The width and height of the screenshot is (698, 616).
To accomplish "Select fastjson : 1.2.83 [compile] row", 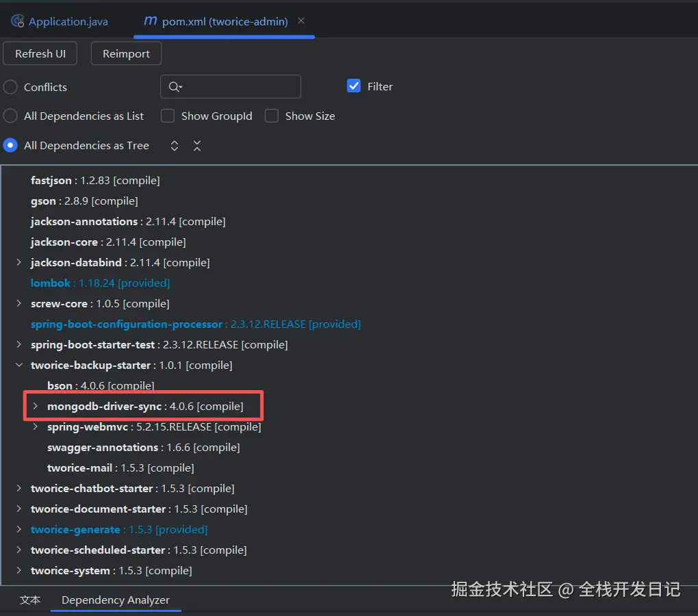I will point(95,180).
